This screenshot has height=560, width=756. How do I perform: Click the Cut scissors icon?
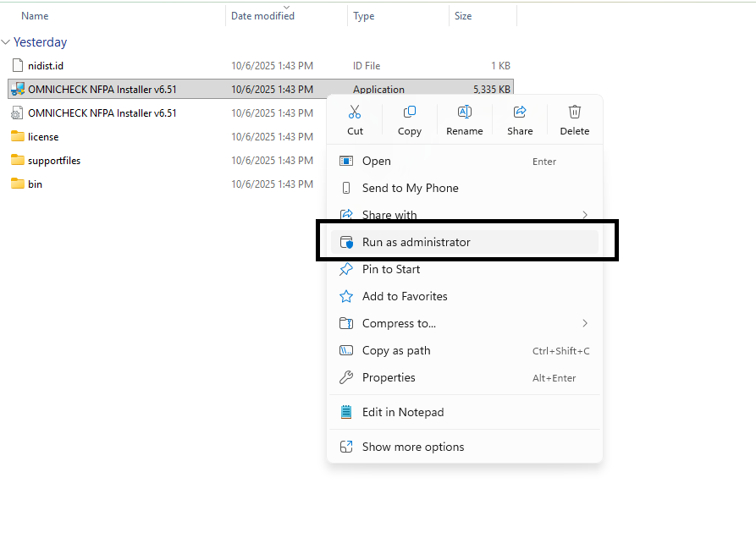click(x=355, y=113)
